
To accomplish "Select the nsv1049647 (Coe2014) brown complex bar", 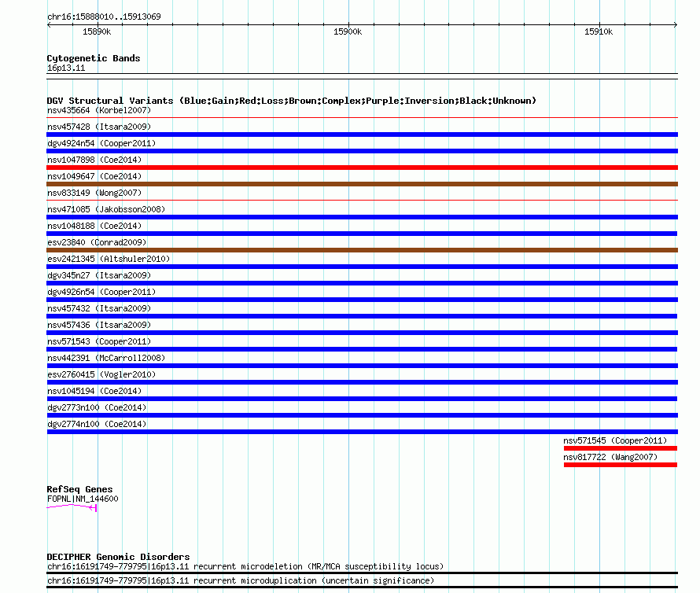I will coord(362,184).
